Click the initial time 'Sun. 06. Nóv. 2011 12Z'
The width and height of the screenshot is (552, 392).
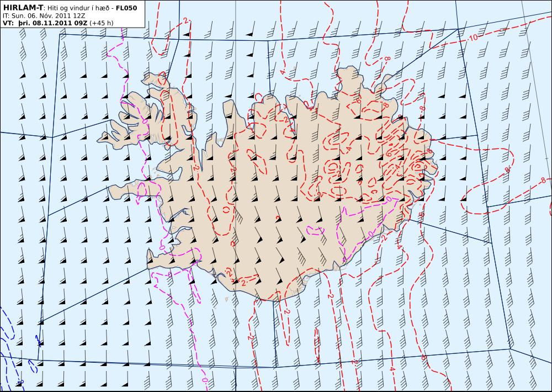48,16
